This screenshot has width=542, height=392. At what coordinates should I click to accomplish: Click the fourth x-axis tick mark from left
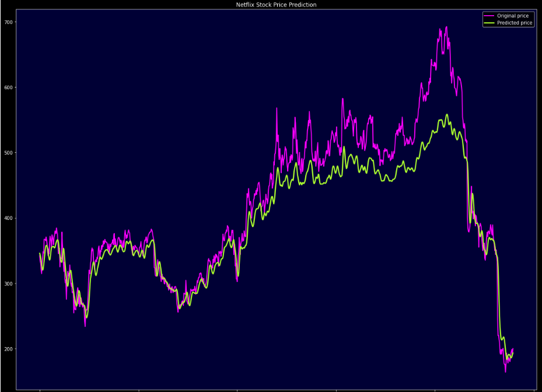(x=336, y=390)
